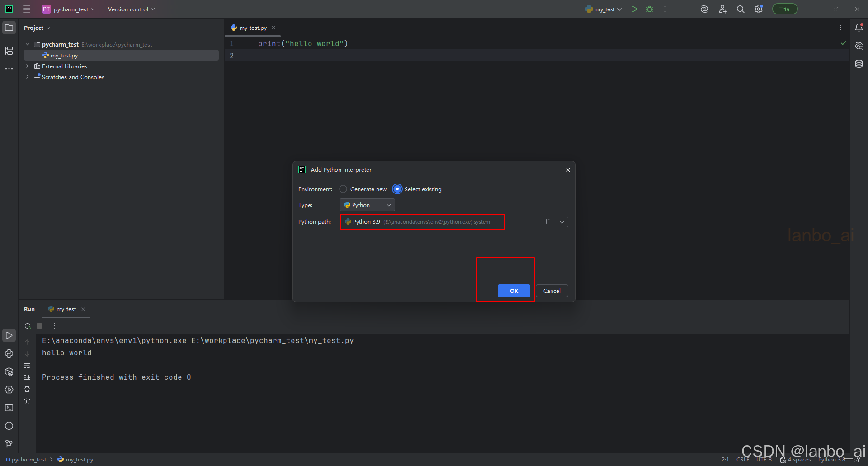Select the Select existing environment option
868x466 pixels.
click(x=397, y=189)
